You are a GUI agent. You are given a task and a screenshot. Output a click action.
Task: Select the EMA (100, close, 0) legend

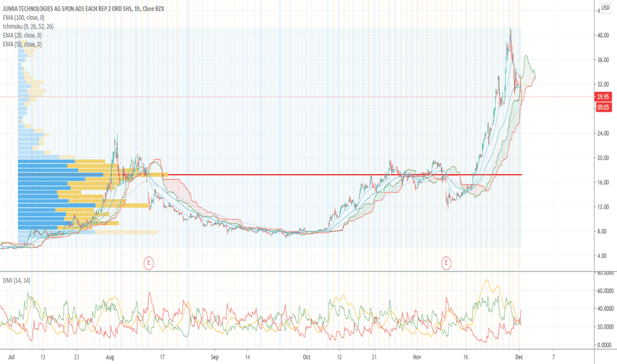(24, 18)
